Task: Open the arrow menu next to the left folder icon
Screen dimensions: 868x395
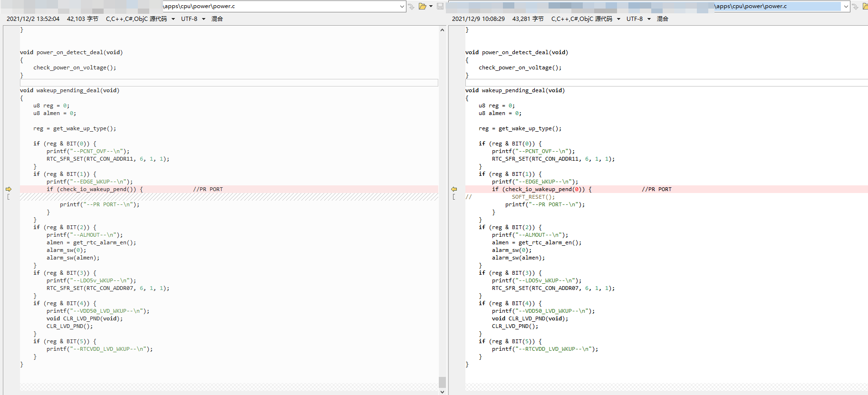Action: pyautogui.click(x=431, y=6)
